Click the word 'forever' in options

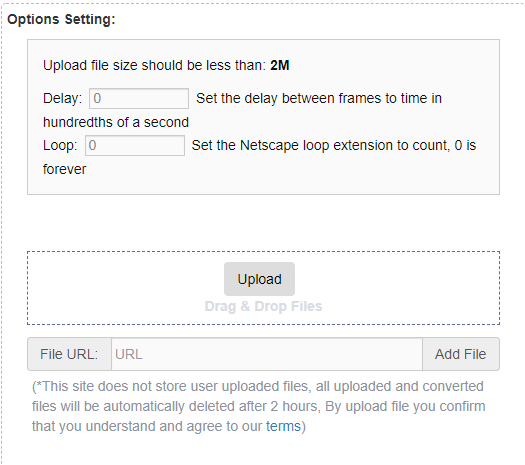coord(65,169)
